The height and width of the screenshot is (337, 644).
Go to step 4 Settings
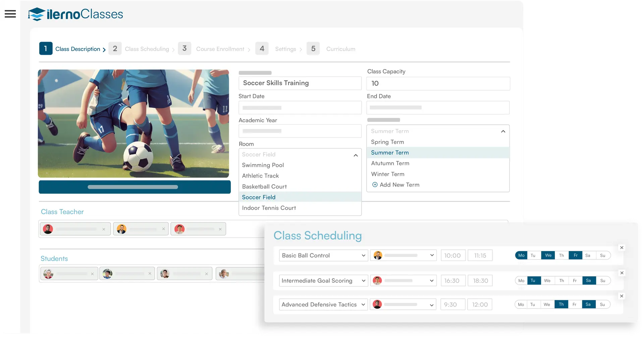coord(279,49)
